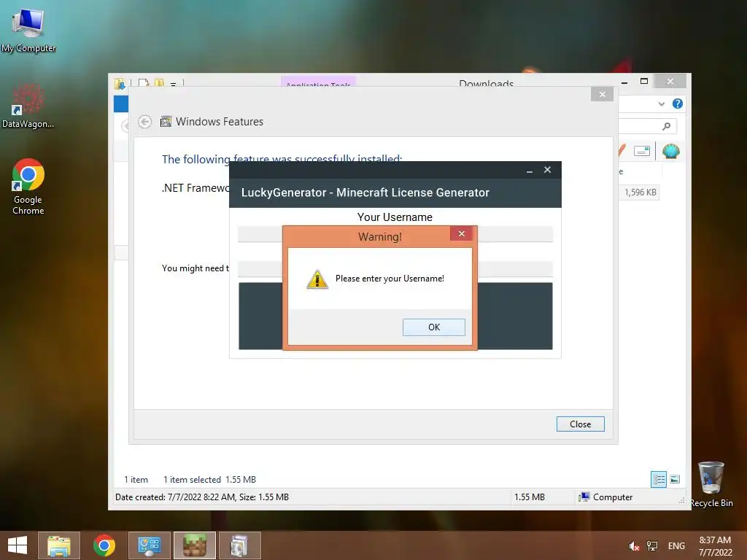
Task: Close Windows Features dialog with top X
Action: [602, 94]
